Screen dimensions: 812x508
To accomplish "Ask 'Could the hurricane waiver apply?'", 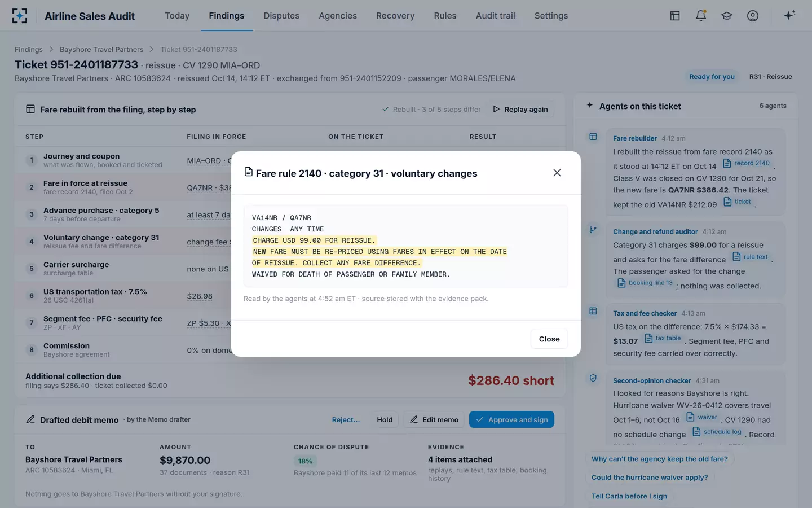I will (x=650, y=478).
